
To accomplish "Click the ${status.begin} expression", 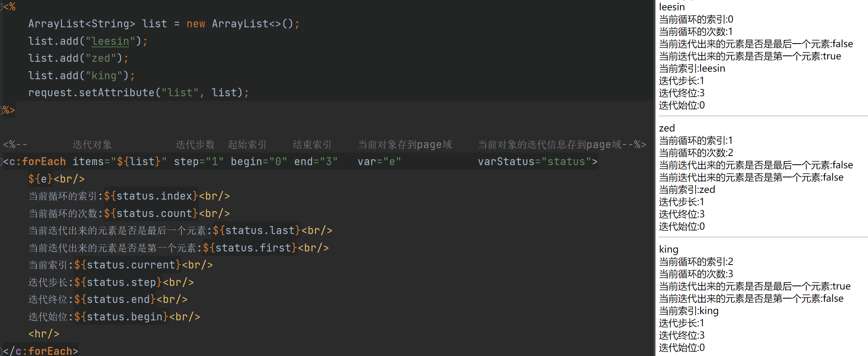I will 122,317.
